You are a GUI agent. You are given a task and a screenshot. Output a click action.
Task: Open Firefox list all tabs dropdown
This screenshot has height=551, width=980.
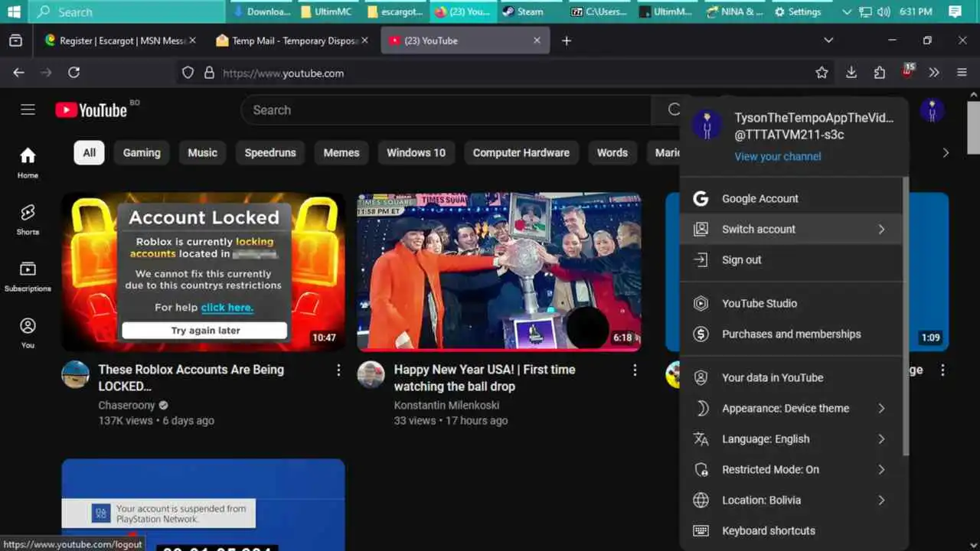coord(828,41)
